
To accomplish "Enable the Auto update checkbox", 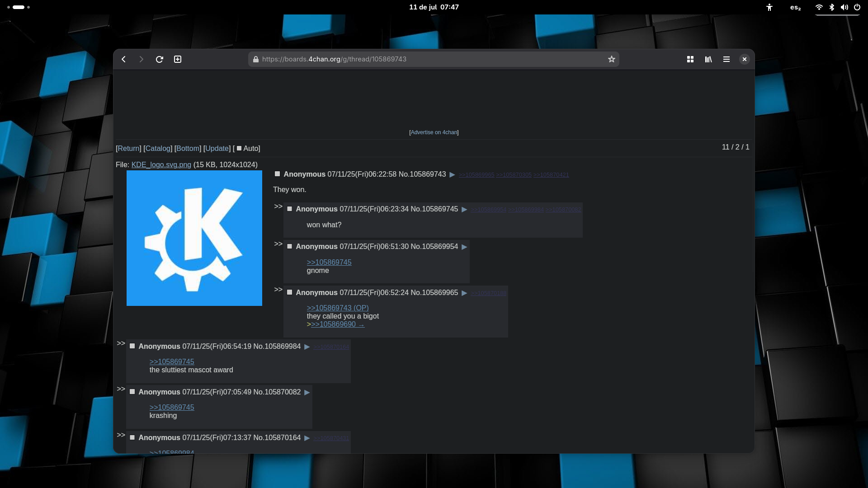I will pyautogui.click(x=239, y=148).
